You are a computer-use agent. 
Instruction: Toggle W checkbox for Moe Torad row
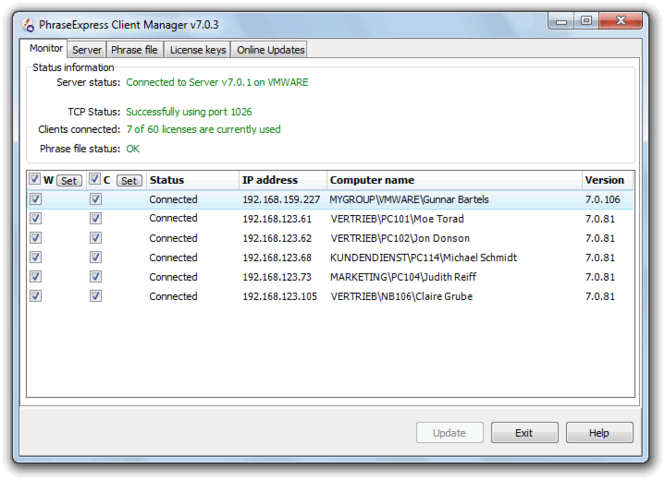tap(36, 218)
